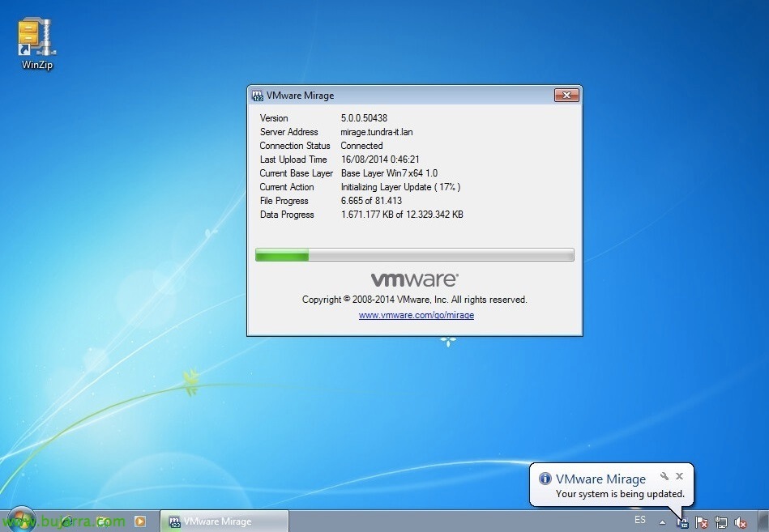Viewport: 769px width, 532px height.
Task: Click the 1.671.177 KB of 12.329.342 KB value
Action: pyautogui.click(x=402, y=214)
